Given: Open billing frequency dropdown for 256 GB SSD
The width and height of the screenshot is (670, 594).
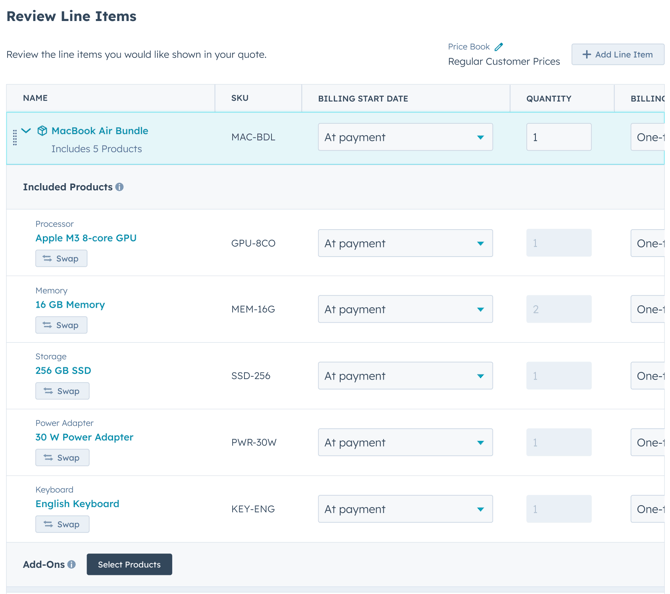Looking at the screenshot, I should [x=648, y=376].
